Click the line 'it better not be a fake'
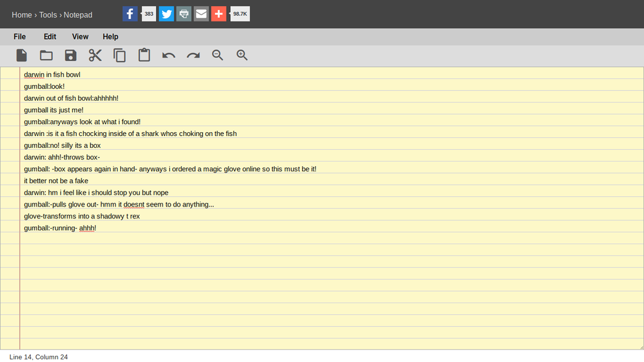Viewport: 644px width, 362px height. 56,181
